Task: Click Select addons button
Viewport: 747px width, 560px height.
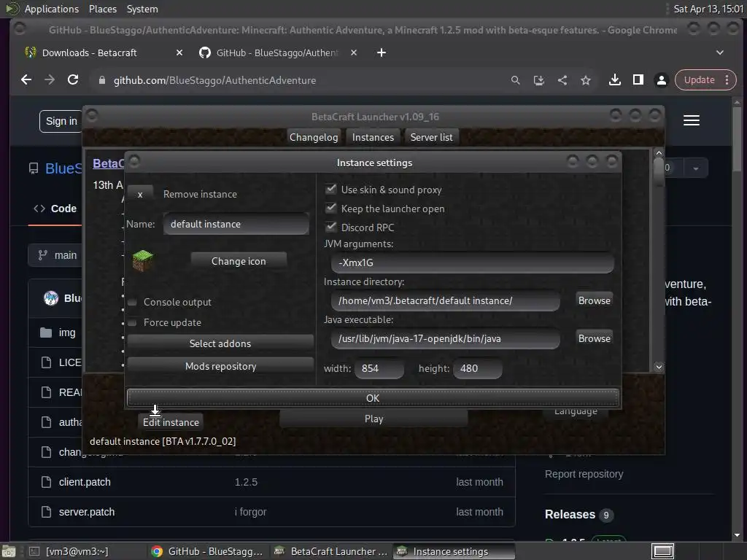Action: pyautogui.click(x=220, y=343)
